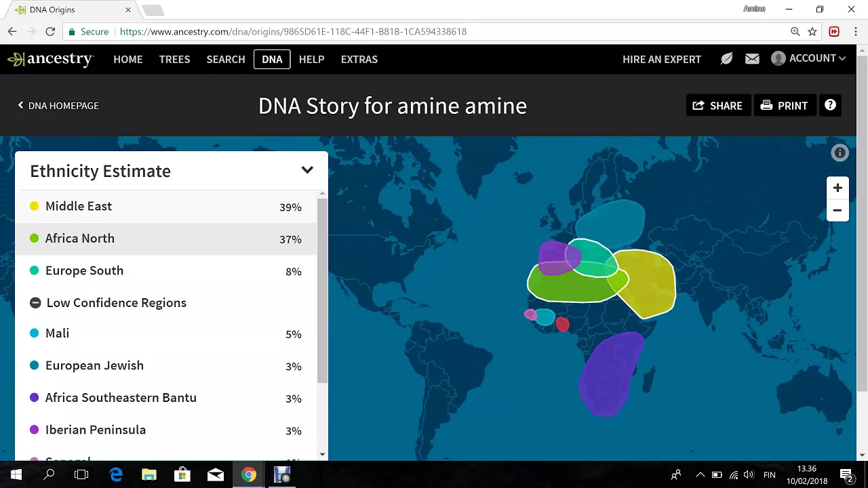
Task: Open File Explorer from taskbar
Action: (149, 474)
